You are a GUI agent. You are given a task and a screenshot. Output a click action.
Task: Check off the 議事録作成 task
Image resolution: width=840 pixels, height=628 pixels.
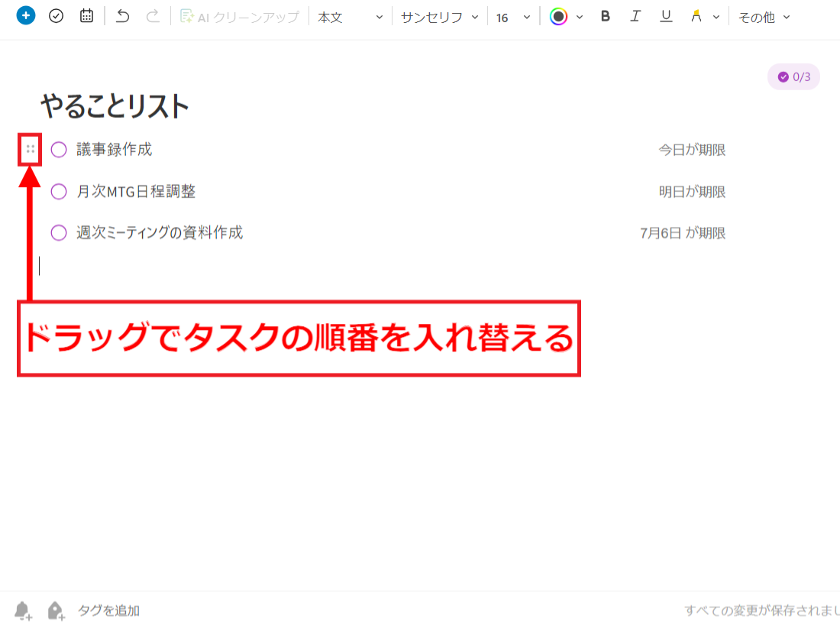(59, 150)
